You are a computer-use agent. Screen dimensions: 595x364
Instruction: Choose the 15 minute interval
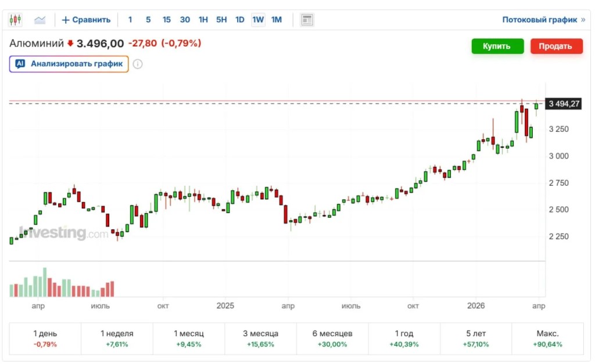tap(167, 20)
